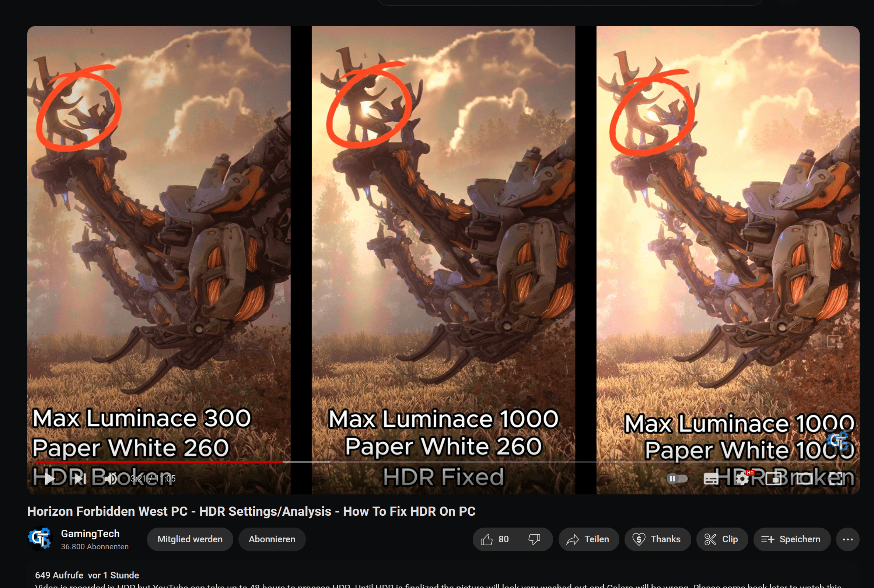Click the 3:21 / 11:05 time display
874x588 pixels.
pyautogui.click(x=153, y=479)
